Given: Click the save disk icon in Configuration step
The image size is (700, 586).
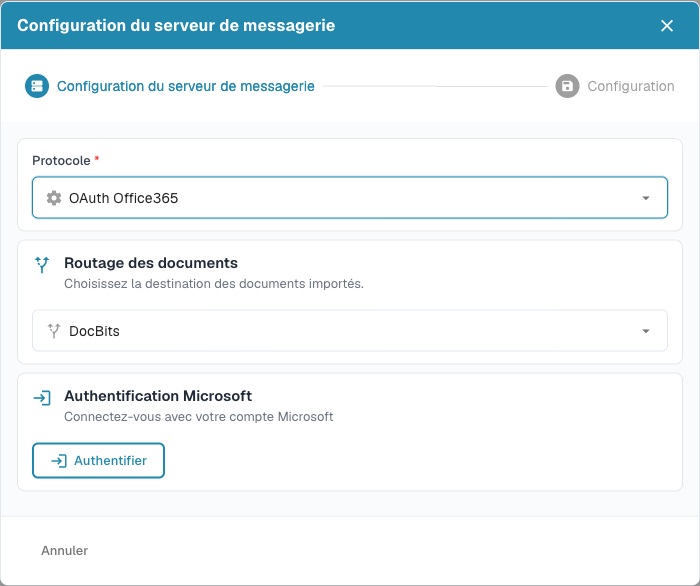Looking at the screenshot, I should 567,86.
